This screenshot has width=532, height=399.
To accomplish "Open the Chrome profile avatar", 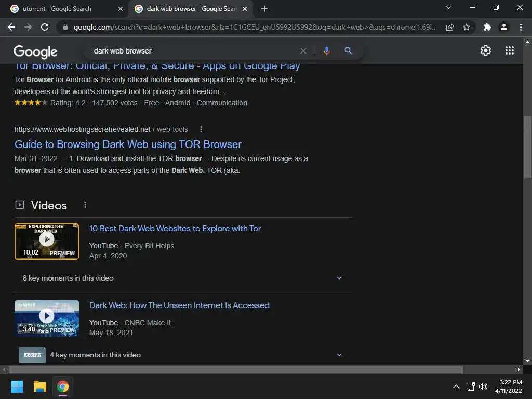I will [x=504, y=27].
